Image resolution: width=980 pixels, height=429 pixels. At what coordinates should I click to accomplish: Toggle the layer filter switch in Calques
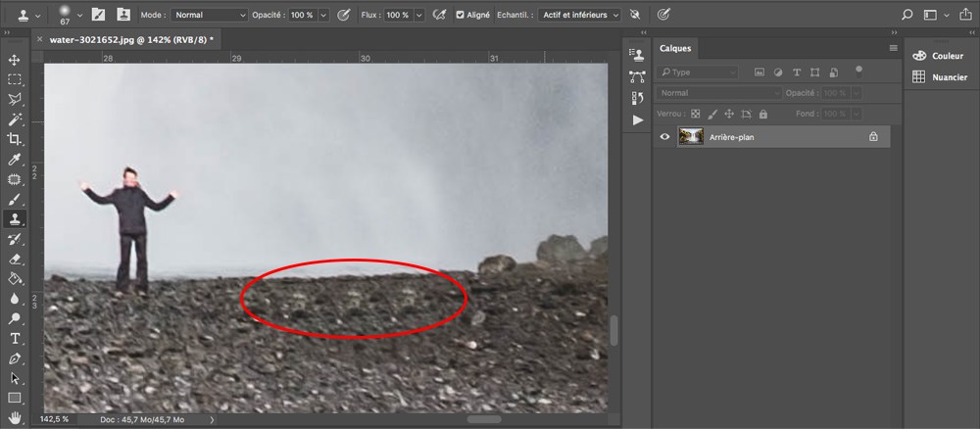point(858,71)
